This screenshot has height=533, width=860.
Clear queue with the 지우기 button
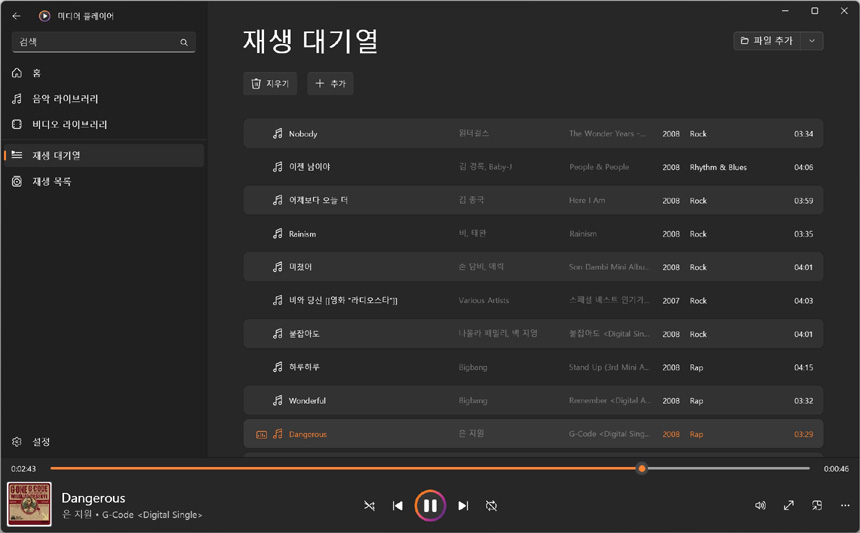[270, 84]
